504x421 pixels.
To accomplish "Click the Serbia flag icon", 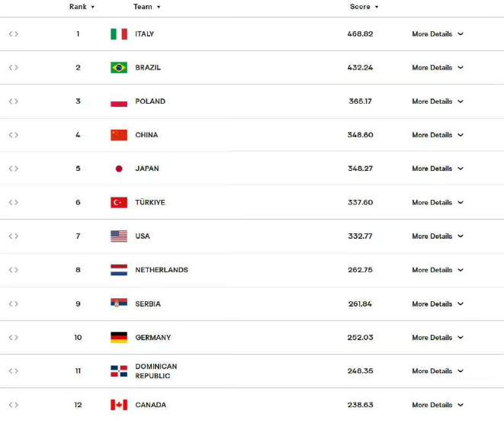I will (118, 304).
